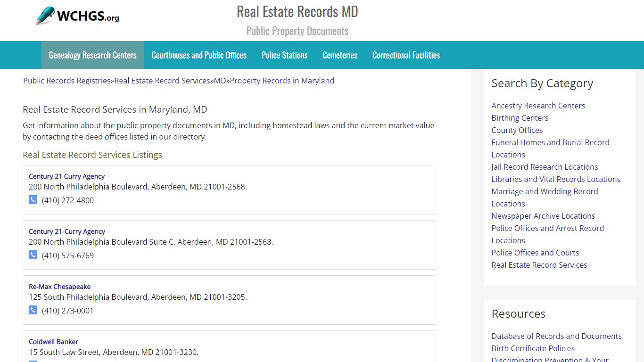Click phone number (410) 272-4800

68,200
